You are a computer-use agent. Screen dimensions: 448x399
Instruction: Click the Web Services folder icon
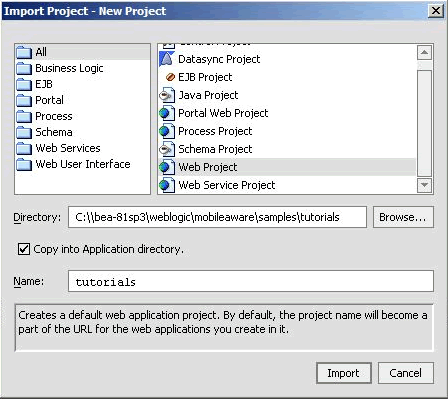(24, 148)
